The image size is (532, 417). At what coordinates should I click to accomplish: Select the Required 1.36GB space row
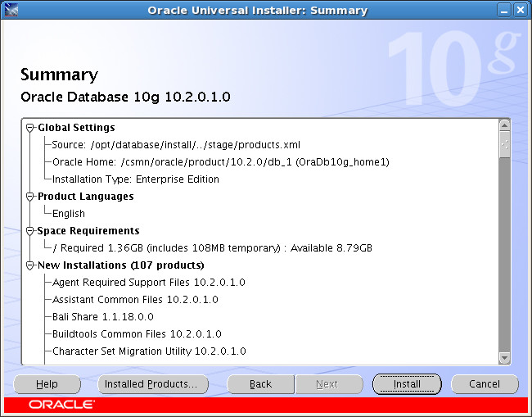pos(213,248)
